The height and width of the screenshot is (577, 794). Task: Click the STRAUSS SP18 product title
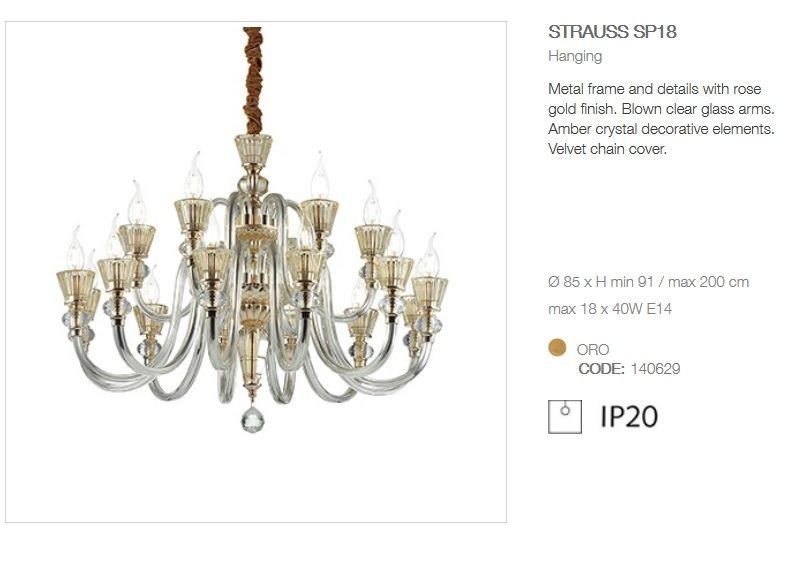[x=612, y=31]
